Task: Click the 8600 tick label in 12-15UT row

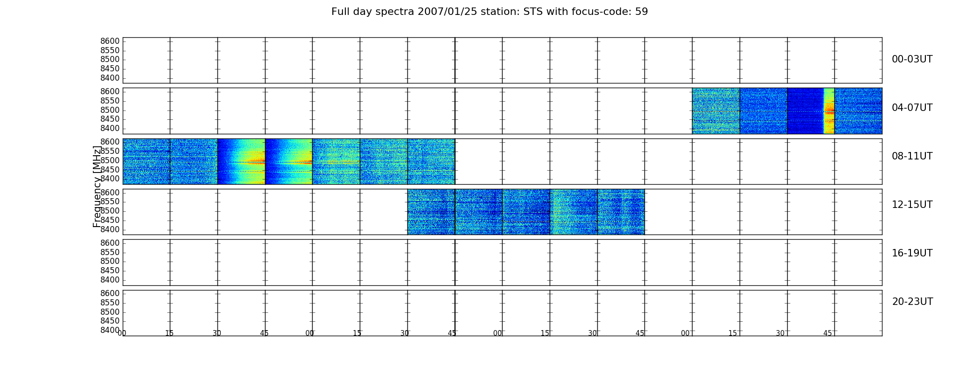Action: coord(110,193)
